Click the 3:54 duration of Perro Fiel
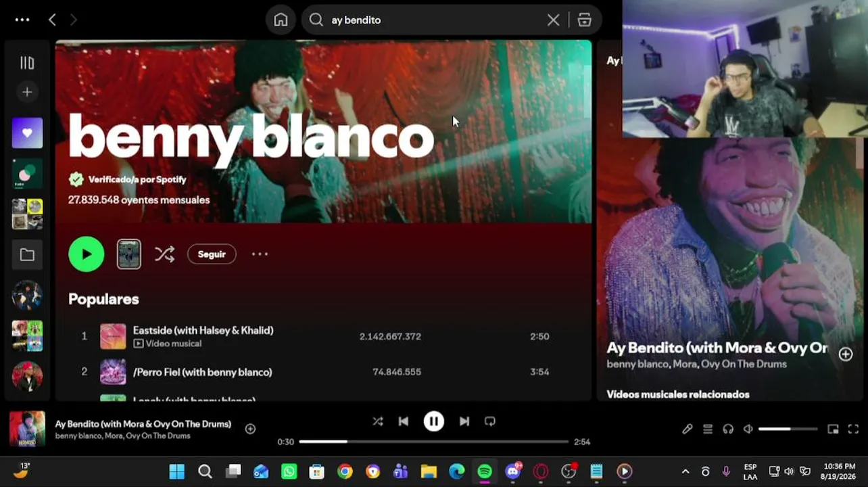Screen dimensions: 868x487 point(539,372)
